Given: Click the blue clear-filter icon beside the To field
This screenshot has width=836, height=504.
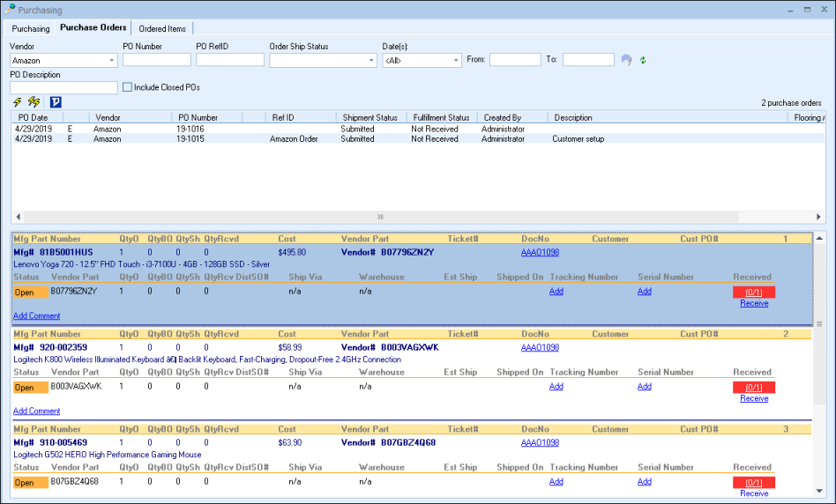Looking at the screenshot, I should pos(627,60).
